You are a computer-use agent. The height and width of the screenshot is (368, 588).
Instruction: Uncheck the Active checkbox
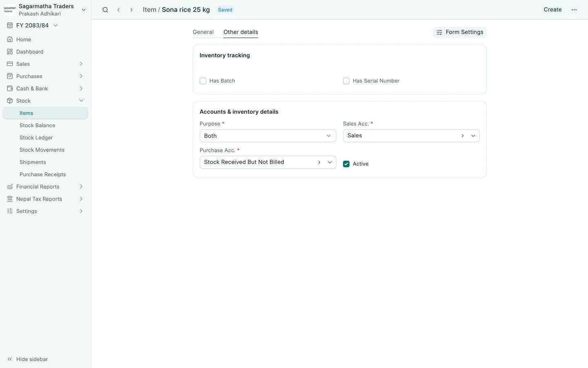346,164
